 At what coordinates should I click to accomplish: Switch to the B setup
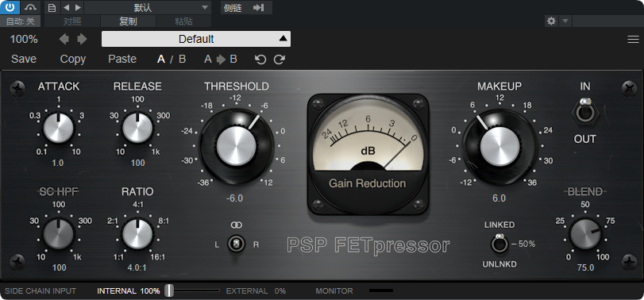click(x=183, y=59)
